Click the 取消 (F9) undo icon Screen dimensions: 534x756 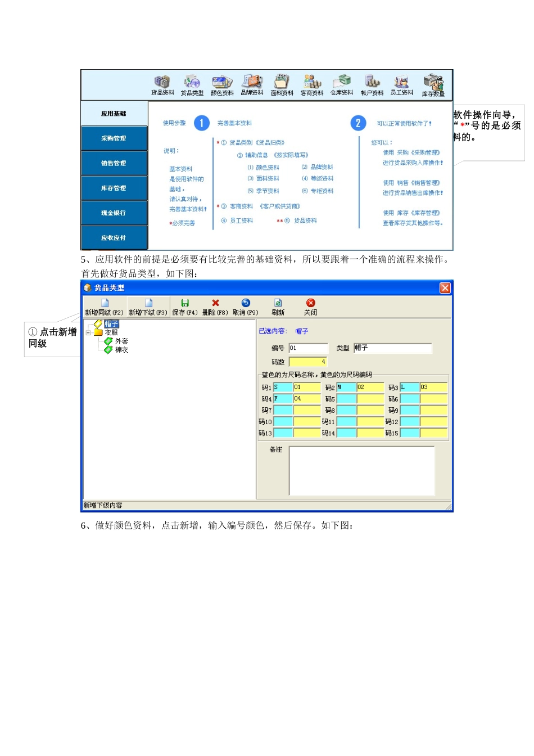(246, 307)
